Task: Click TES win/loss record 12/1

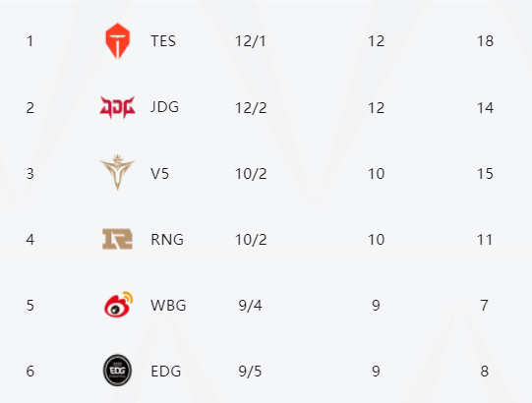Action: [x=251, y=41]
